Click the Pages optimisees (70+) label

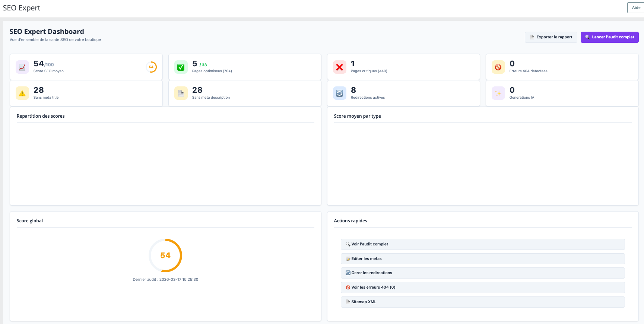coord(212,71)
